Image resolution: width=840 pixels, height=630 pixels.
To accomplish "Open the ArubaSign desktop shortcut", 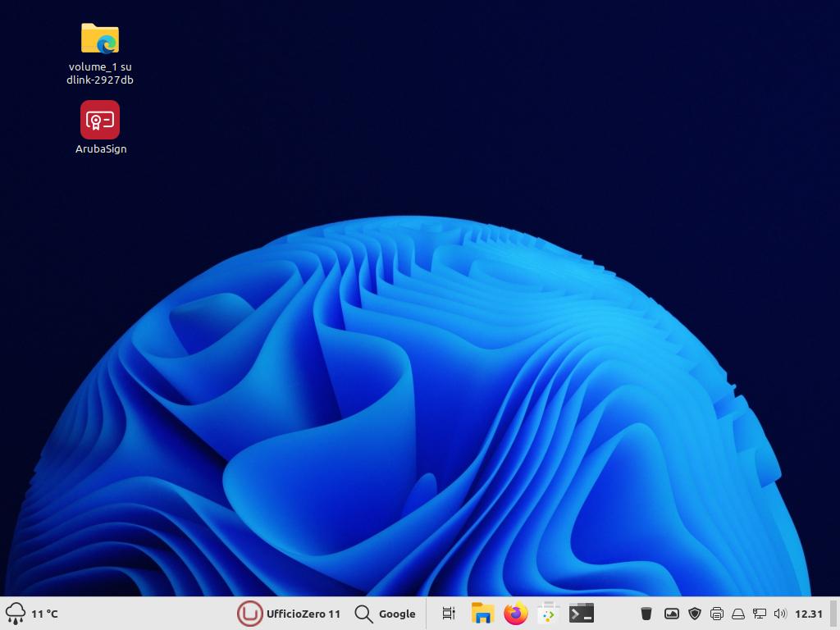I will [100, 121].
